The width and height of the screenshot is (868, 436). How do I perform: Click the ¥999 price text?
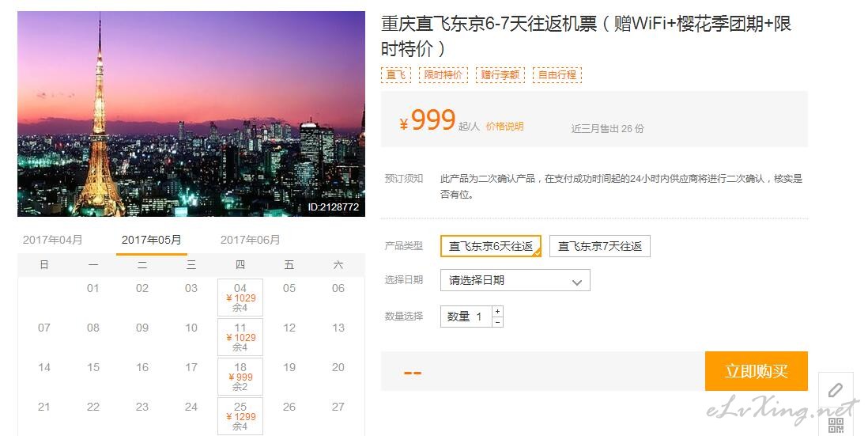click(428, 119)
